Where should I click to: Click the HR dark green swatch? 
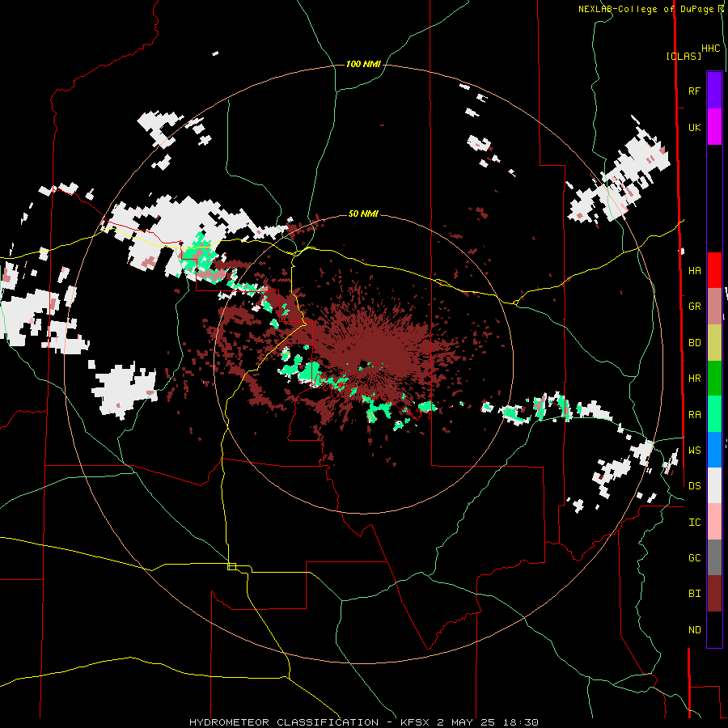coord(714,379)
